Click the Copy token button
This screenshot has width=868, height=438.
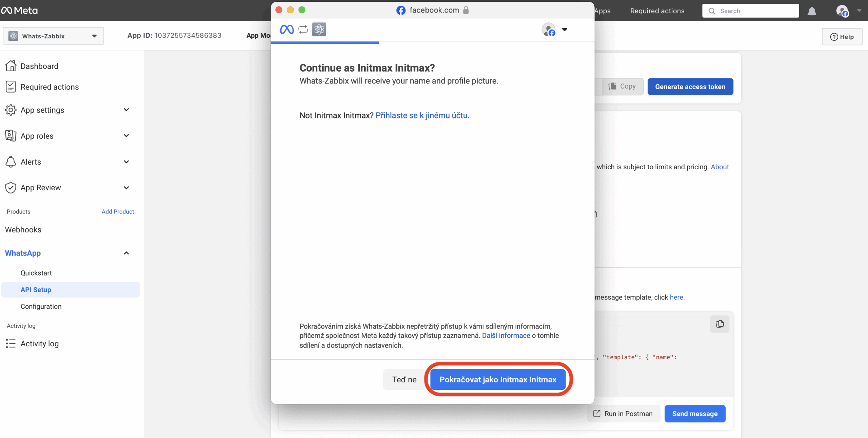click(623, 87)
